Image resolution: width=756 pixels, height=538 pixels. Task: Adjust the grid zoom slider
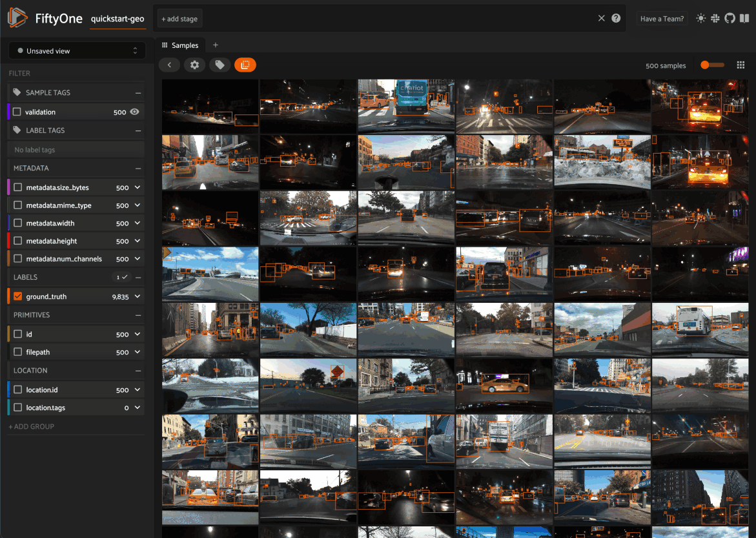pos(712,65)
